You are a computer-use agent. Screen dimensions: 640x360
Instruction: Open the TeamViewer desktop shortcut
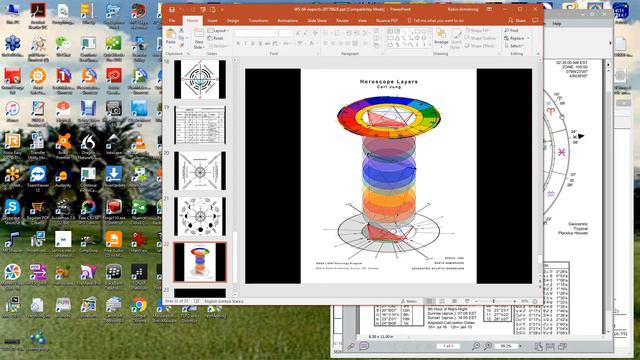click(38, 178)
